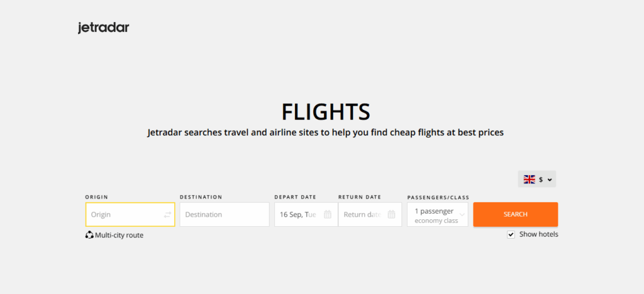Screen dimensions: 644x294
Task: Expand the language and currency chevron
Action: point(550,180)
